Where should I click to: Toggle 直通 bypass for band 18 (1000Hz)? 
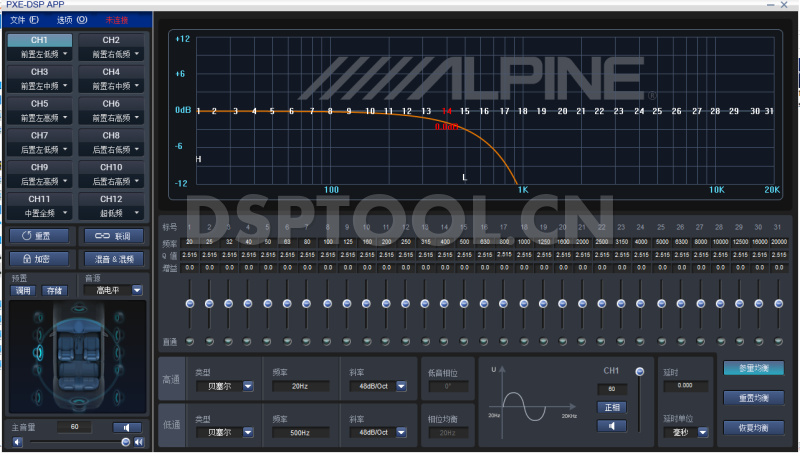coord(523,341)
